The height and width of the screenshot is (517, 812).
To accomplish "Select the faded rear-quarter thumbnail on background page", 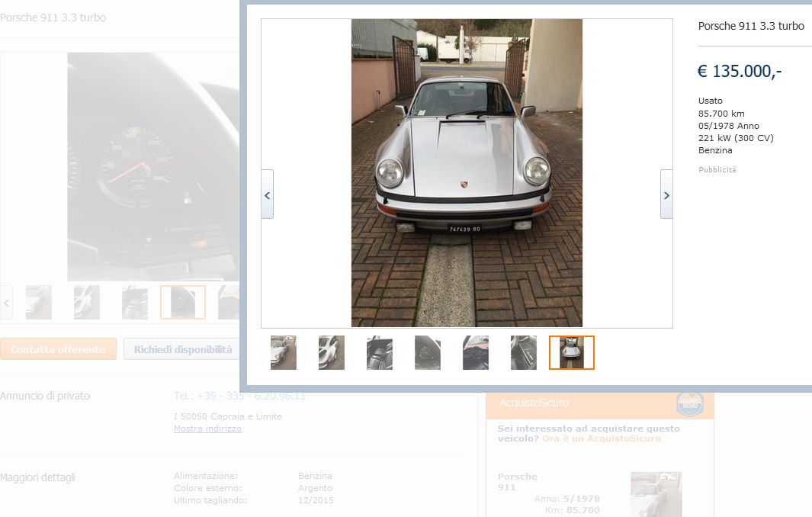I will (x=86, y=303).
